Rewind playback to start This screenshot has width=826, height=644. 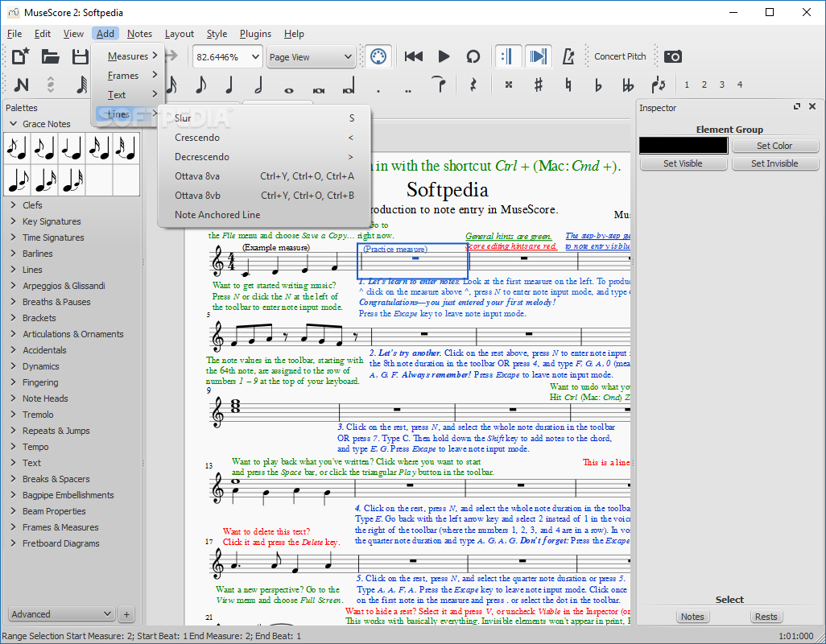pyautogui.click(x=414, y=56)
